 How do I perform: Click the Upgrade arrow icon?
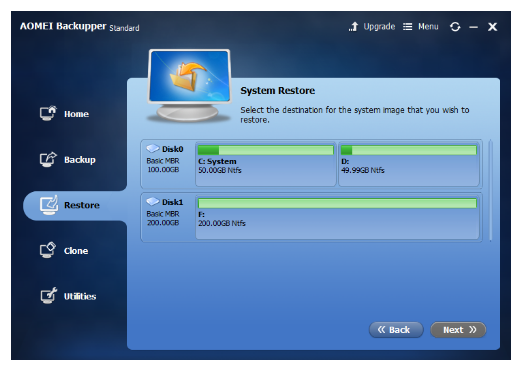(x=354, y=26)
